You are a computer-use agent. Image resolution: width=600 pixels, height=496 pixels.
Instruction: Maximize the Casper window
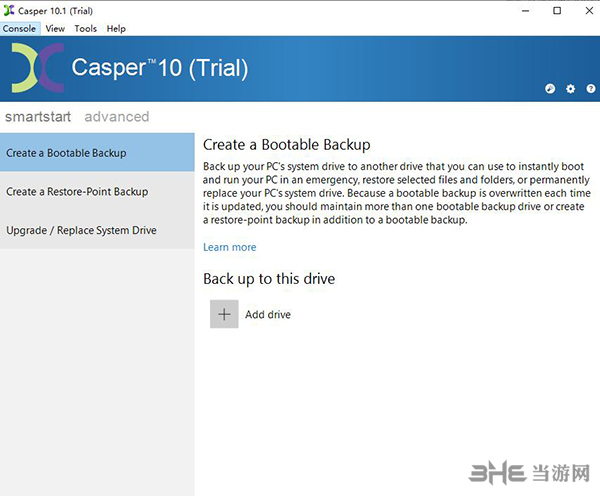point(557,11)
